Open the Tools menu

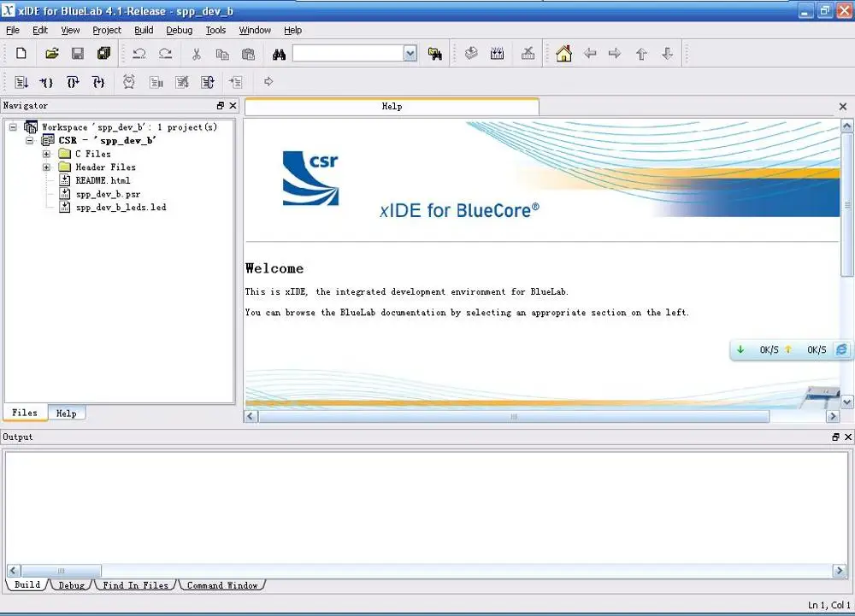pyautogui.click(x=215, y=30)
